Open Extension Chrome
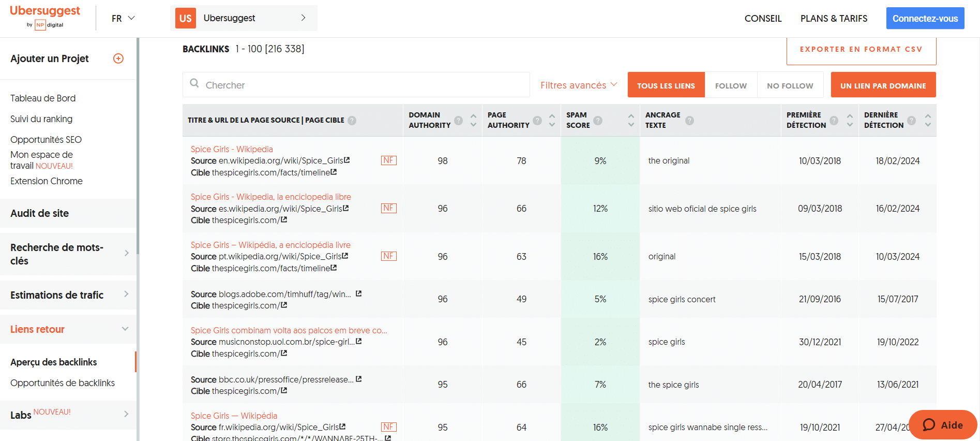 (47, 181)
